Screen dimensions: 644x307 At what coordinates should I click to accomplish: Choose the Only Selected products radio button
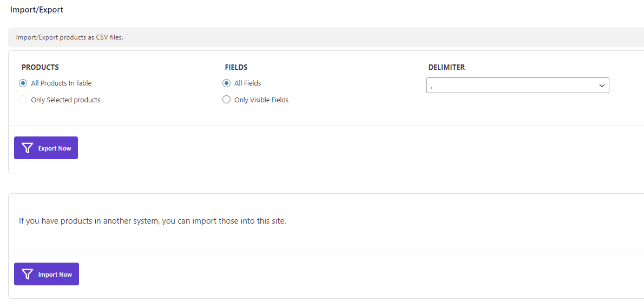click(x=23, y=100)
